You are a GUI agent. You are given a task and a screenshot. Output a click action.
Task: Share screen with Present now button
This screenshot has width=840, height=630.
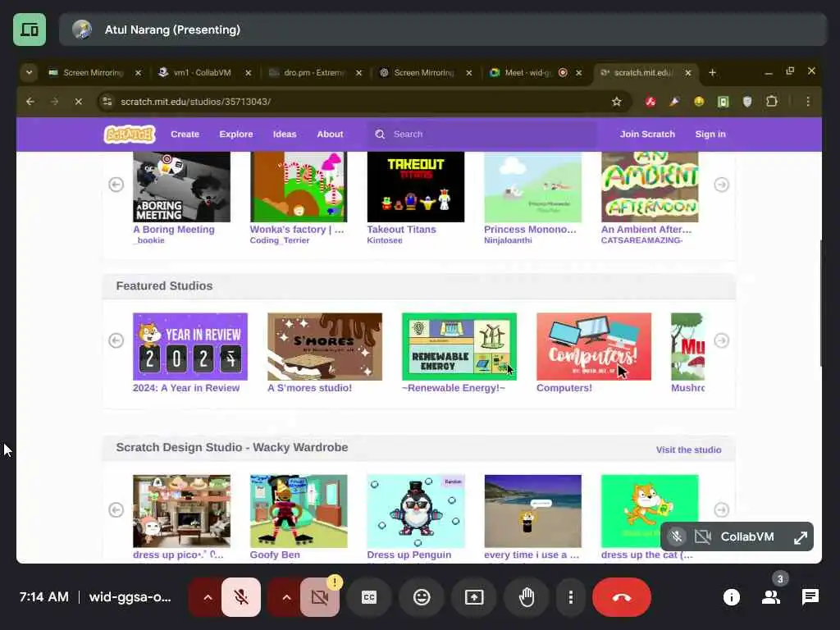click(474, 597)
